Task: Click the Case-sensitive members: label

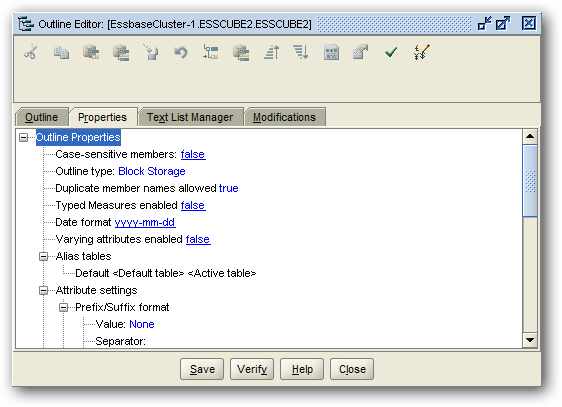Action: [116, 154]
